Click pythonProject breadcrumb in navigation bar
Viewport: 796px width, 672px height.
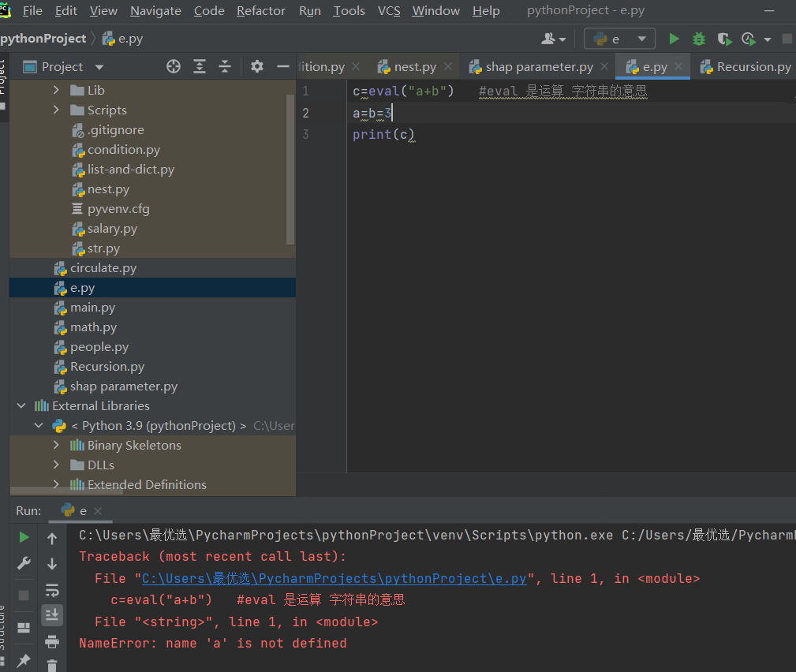43,39
